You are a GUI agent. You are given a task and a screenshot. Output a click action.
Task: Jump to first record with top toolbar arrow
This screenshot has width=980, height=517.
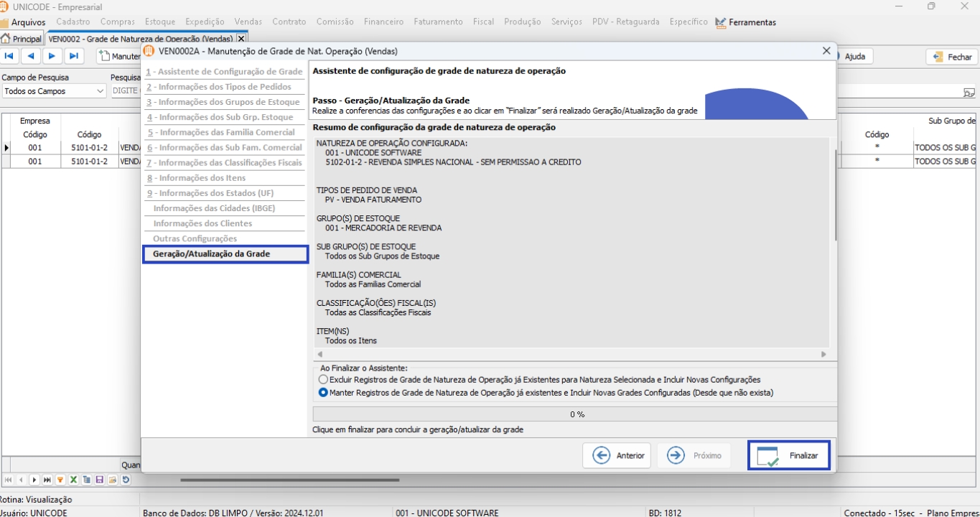pyautogui.click(x=10, y=56)
